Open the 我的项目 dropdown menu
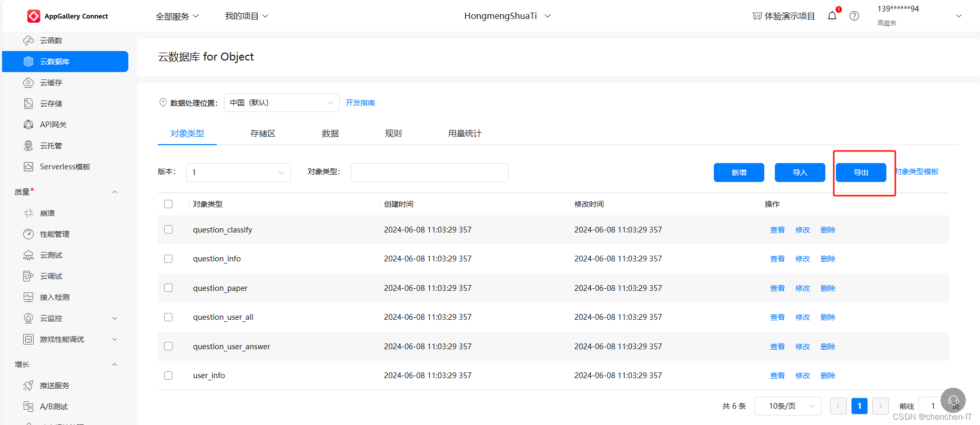This screenshot has height=425, width=980. [247, 16]
